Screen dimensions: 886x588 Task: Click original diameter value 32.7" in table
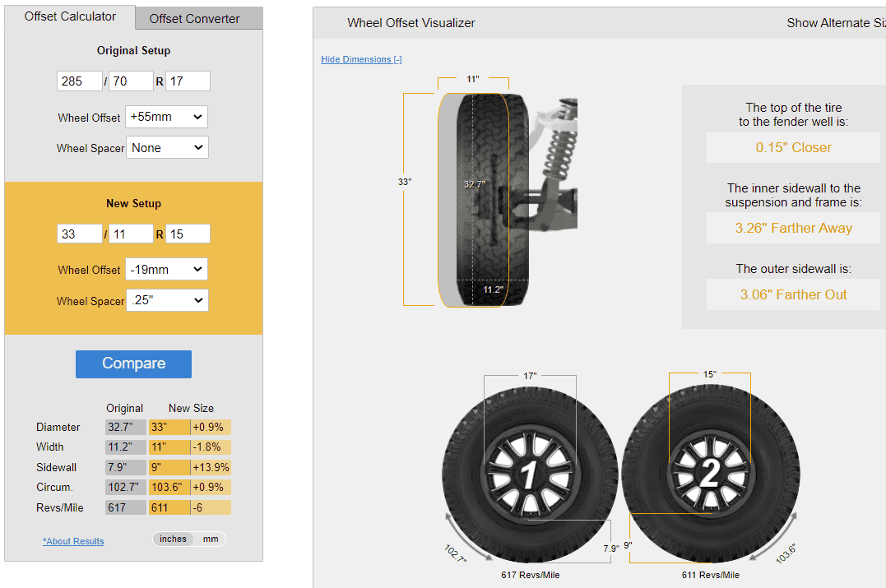coord(125,427)
